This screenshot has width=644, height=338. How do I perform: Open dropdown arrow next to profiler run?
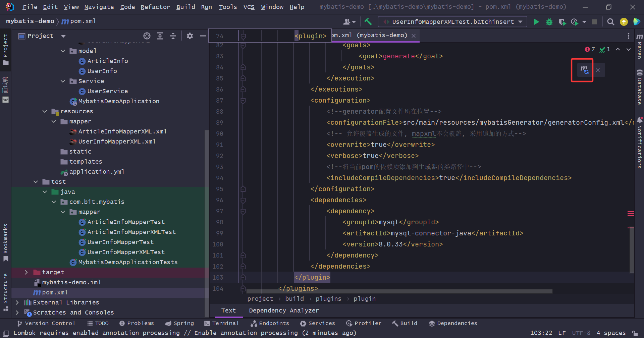[x=584, y=22]
